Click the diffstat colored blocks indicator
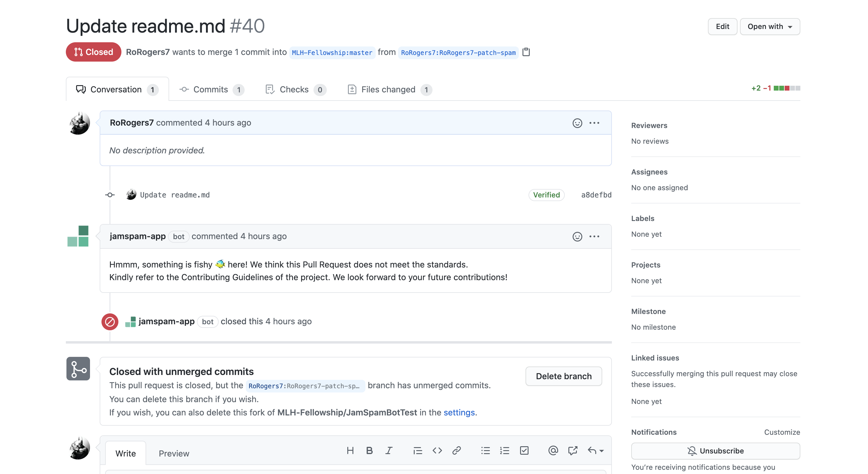The image size is (868, 474). tap(787, 88)
